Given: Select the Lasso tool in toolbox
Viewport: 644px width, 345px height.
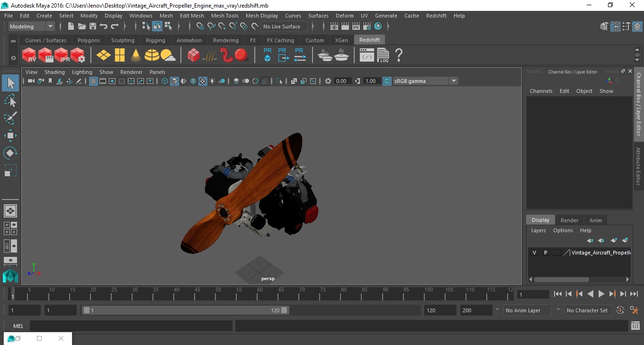Looking at the screenshot, I should point(10,100).
